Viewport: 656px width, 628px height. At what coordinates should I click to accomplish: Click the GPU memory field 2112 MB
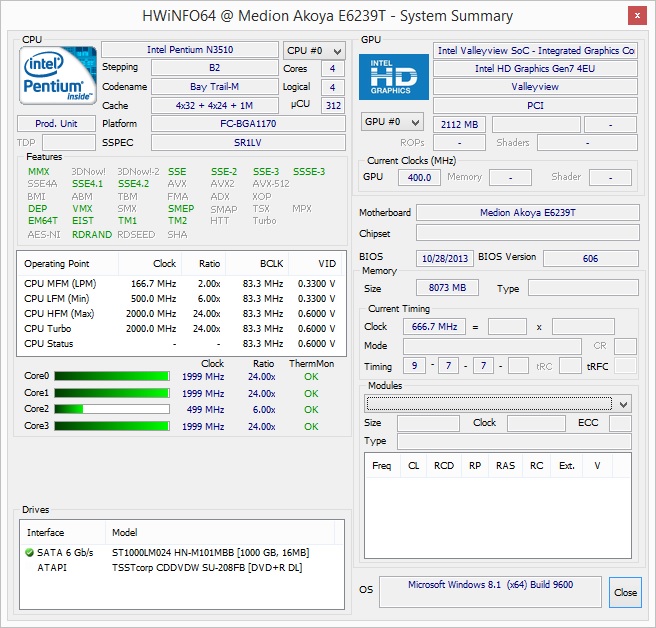(x=459, y=125)
